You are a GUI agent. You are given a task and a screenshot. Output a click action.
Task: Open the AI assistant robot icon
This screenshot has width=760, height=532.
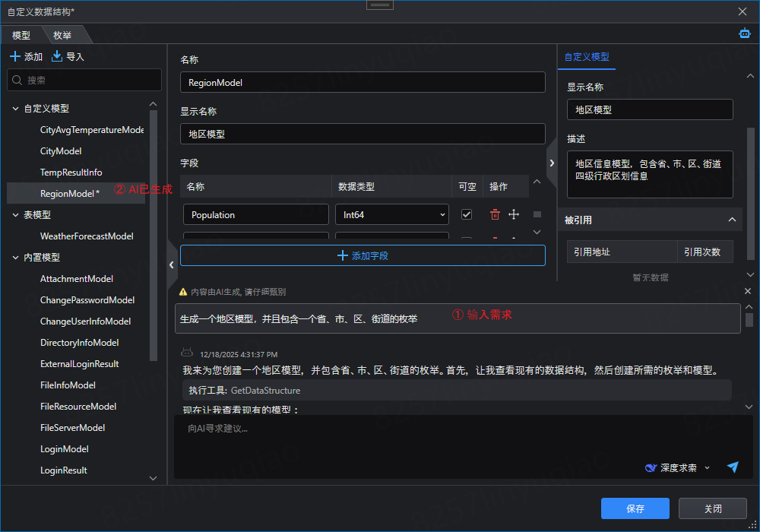click(x=744, y=33)
